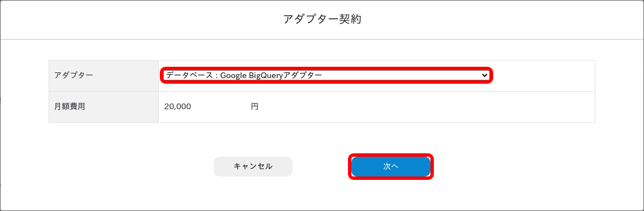Expand the adapter list via down arrow
This screenshot has width=644, height=211.
click(x=484, y=75)
